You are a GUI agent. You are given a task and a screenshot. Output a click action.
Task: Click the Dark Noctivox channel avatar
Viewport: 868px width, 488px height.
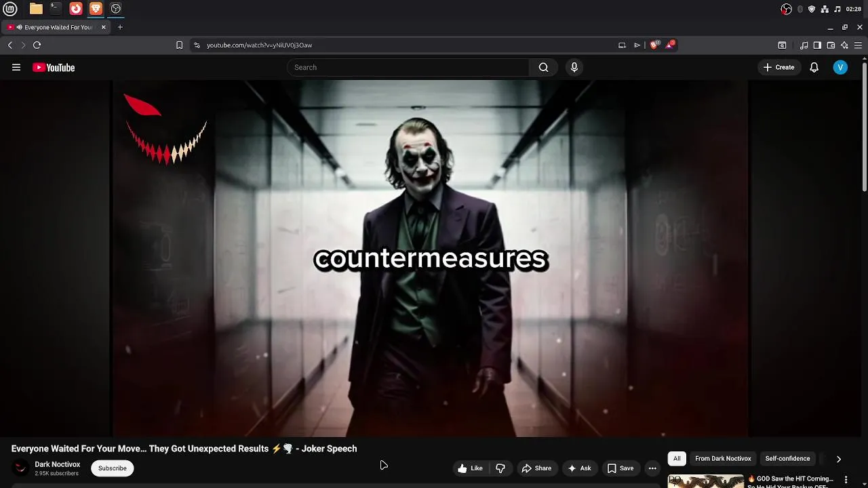coord(22,468)
